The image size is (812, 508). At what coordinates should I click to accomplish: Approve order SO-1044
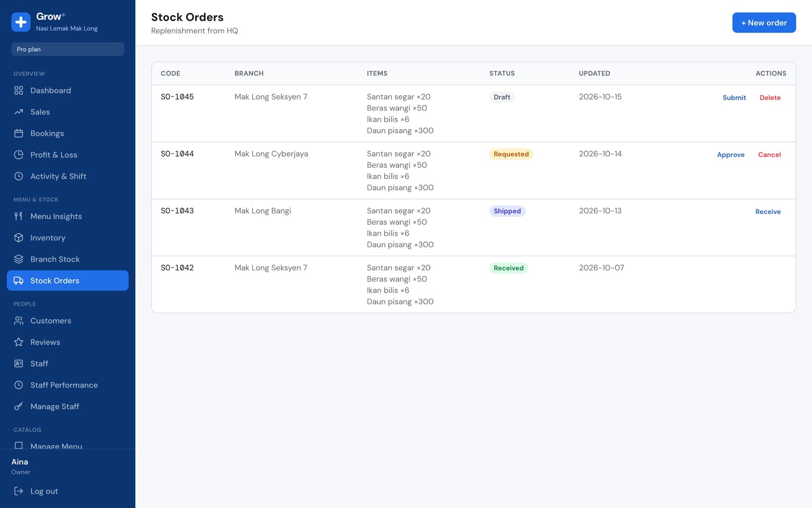click(730, 154)
